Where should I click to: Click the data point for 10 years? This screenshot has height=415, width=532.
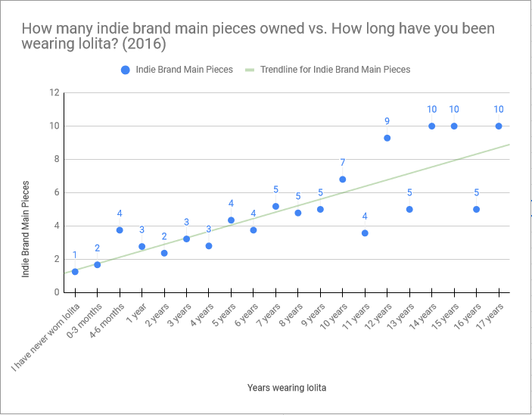coord(343,179)
